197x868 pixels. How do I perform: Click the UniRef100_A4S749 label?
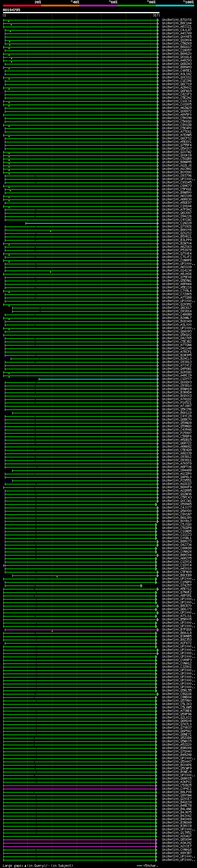click(x=177, y=33)
